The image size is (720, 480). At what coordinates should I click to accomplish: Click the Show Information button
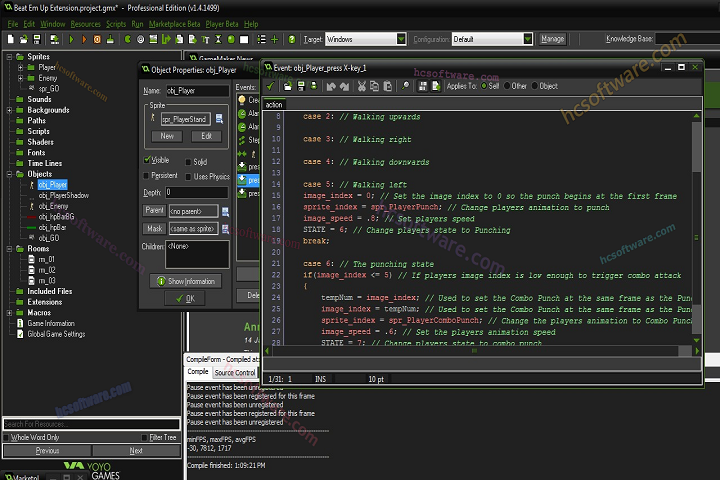point(186,281)
